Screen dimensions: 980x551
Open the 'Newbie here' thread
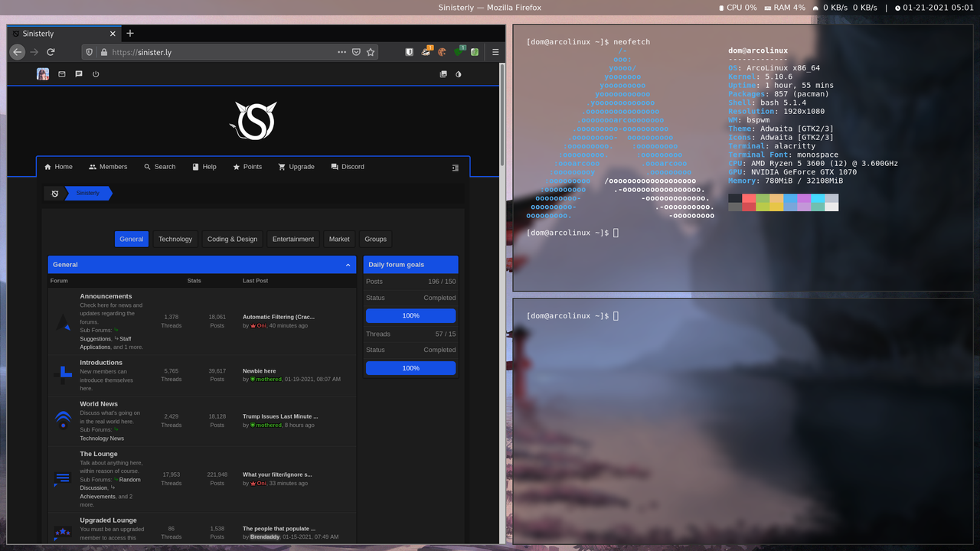[x=260, y=371]
